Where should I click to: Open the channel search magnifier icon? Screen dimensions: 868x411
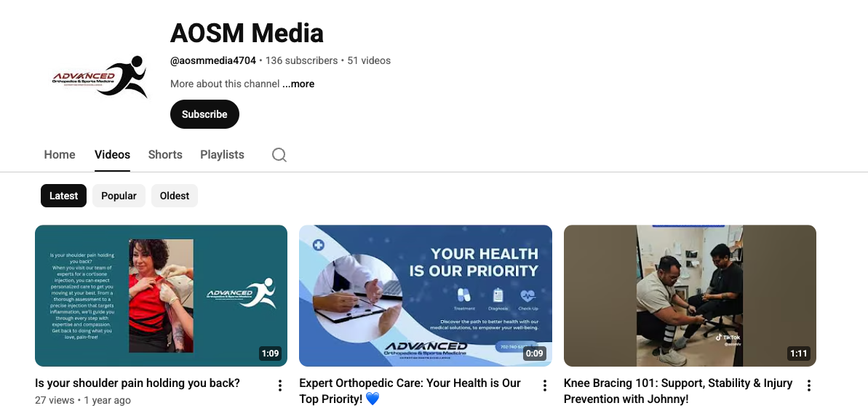click(x=279, y=155)
